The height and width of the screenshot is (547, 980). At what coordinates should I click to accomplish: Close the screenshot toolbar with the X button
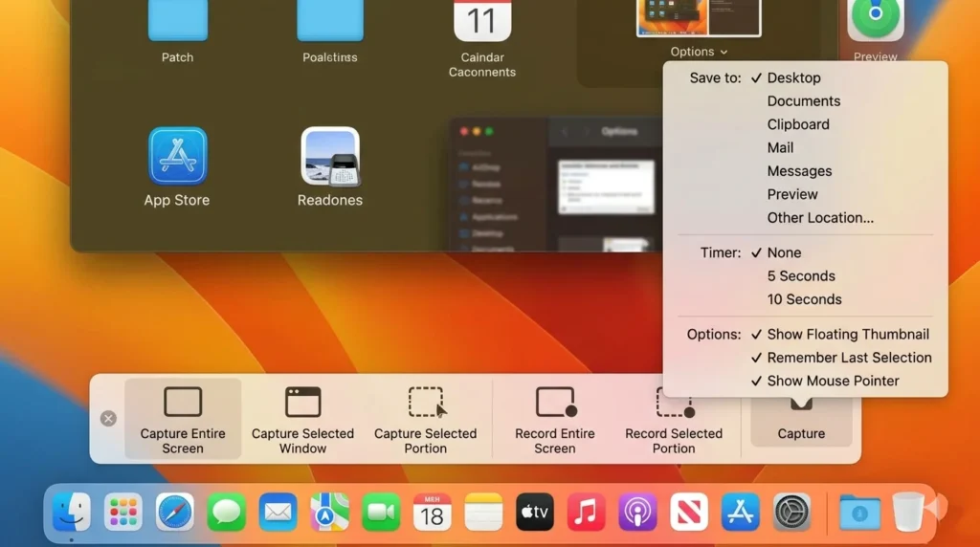pyautogui.click(x=108, y=418)
